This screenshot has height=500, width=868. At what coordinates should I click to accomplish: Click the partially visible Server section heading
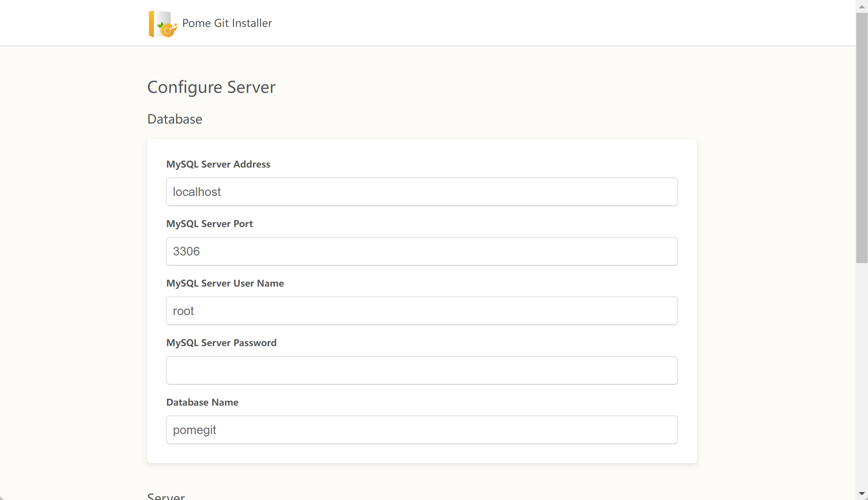tap(166, 496)
